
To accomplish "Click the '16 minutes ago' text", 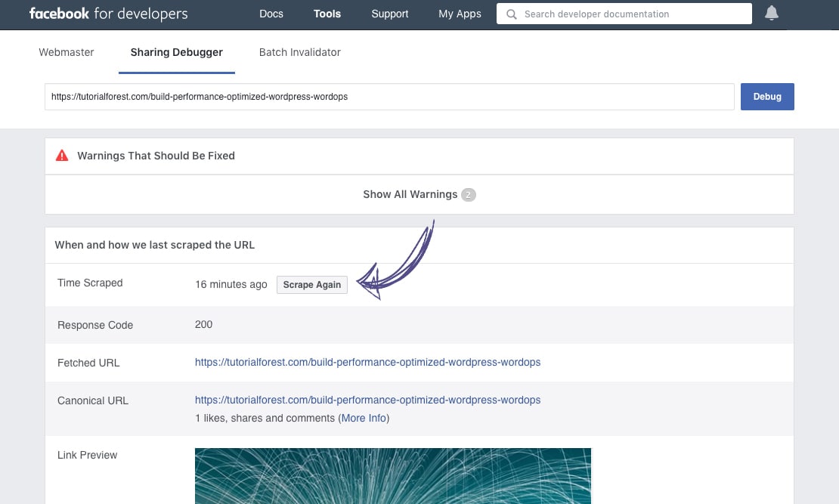I will (x=231, y=285).
